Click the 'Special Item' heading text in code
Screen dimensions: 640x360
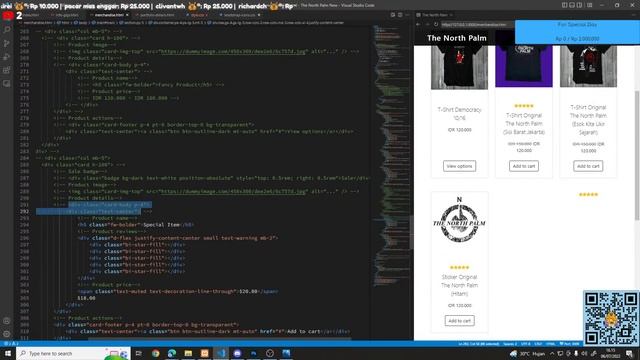click(161, 224)
